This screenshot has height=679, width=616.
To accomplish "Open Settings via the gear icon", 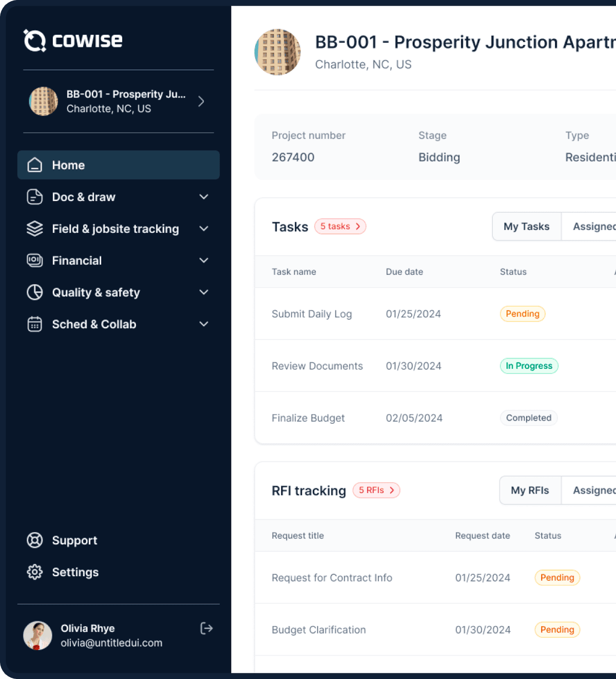I will tap(34, 572).
